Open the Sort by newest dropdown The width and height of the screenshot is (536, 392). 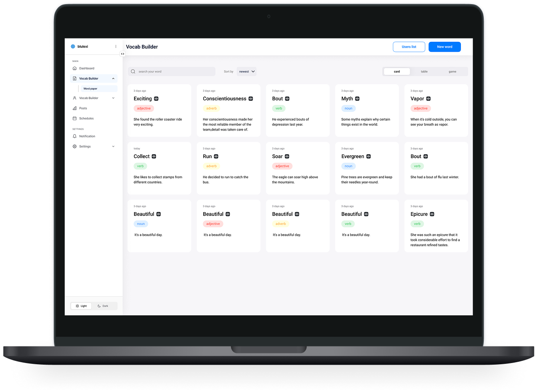coord(246,72)
